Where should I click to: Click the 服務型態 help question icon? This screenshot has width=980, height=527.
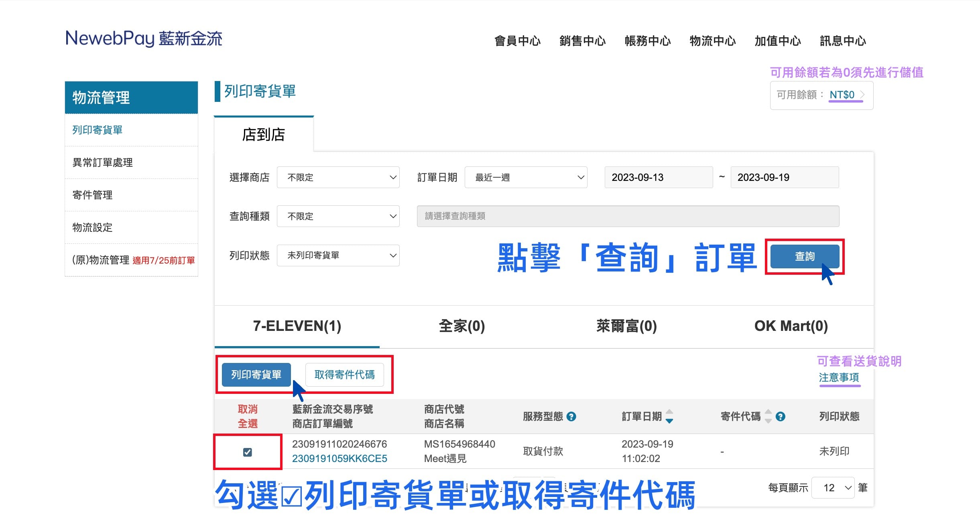click(571, 417)
